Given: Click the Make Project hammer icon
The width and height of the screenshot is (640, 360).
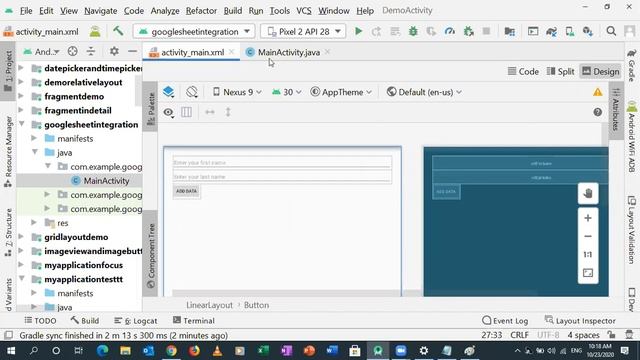Looking at the screenshot, I should 118,31.
